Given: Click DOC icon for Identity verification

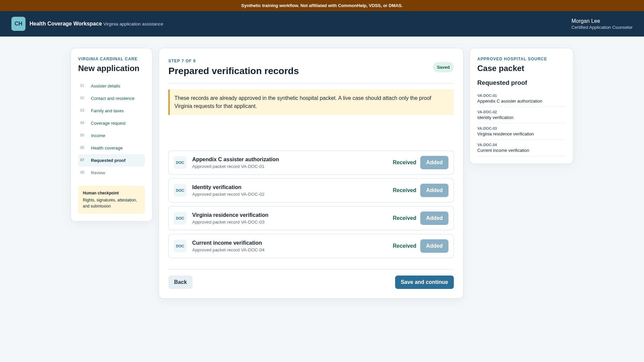Looking at the screenshot, I should point(180,190).
